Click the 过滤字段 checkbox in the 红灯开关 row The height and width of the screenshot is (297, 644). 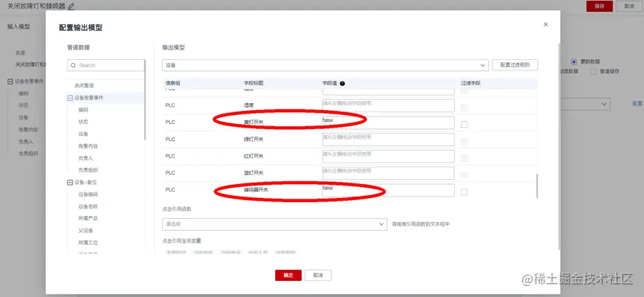click(x=464, y=158)
